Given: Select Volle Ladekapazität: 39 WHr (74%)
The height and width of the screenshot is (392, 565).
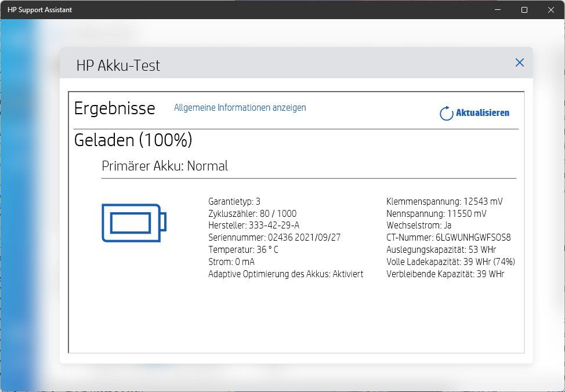Looking at the screenshot, I should 450,262.
